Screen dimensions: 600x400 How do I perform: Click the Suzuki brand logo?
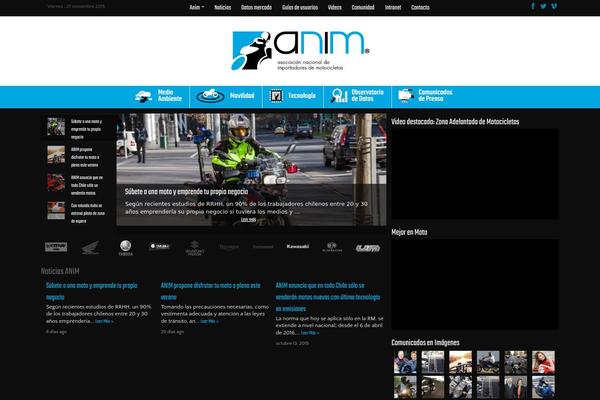click(195, 248)
